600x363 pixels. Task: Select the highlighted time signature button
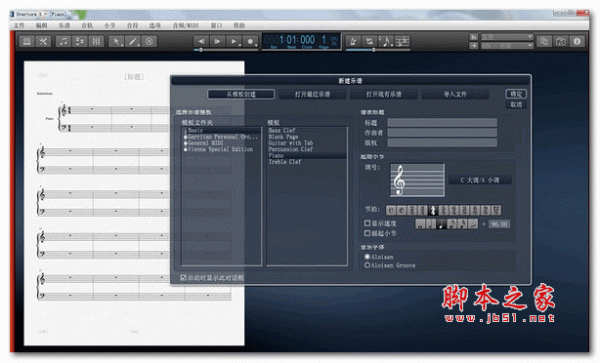(433, 210)
